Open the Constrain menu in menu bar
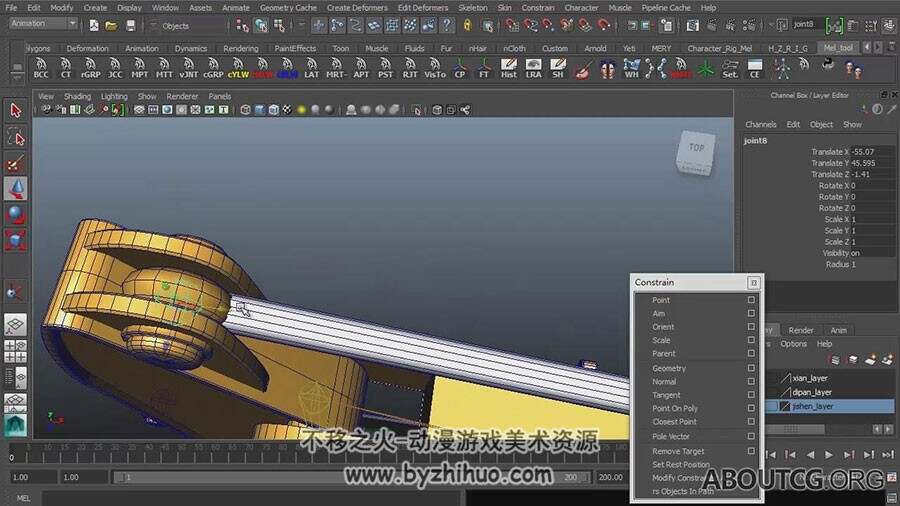900x506 pixels. tap(538, 7)
